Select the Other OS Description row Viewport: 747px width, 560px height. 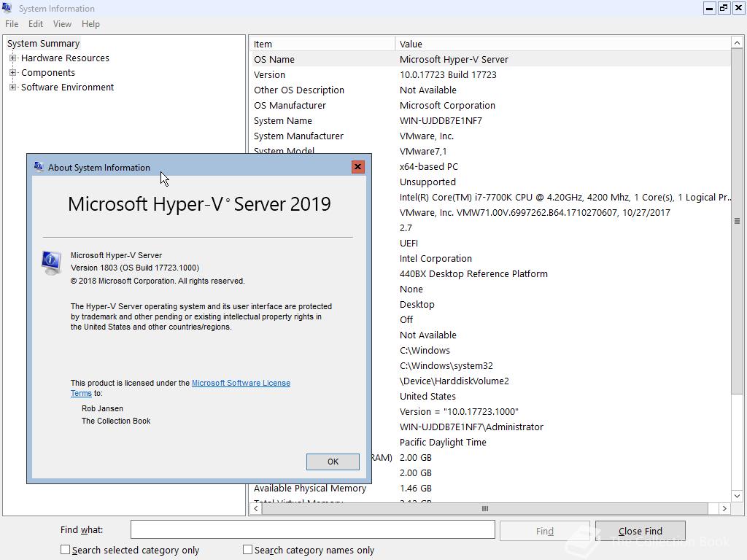[x=490, y=90]
